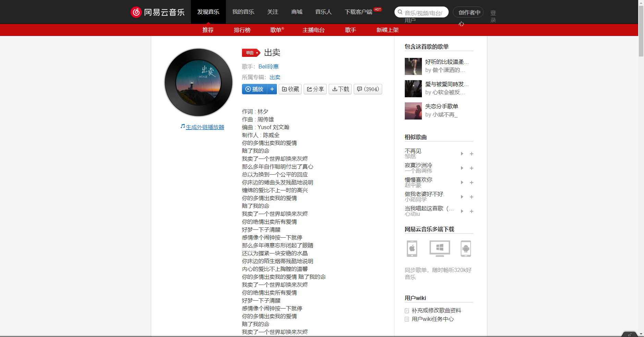The image size is (644, 337).
Task: Open the comments via (3904)
Action: 368,89
